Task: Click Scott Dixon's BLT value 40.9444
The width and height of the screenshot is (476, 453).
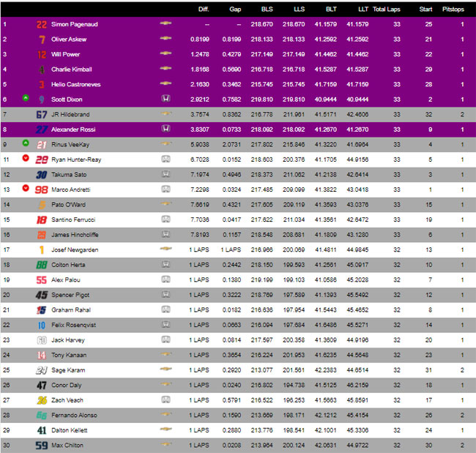Action: tap(325, 100)
